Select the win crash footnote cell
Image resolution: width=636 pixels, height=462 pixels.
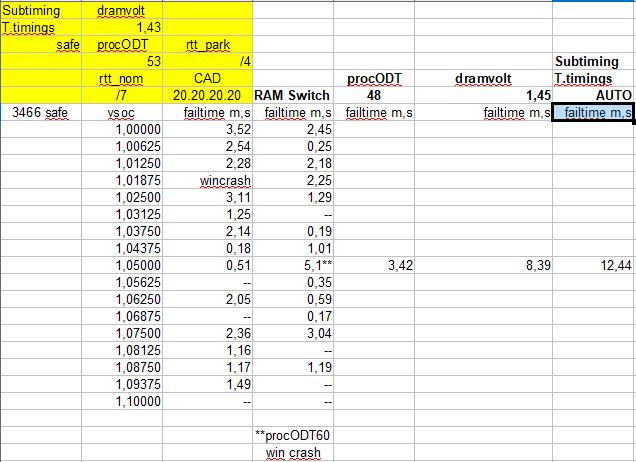click(x=293, y=453)
